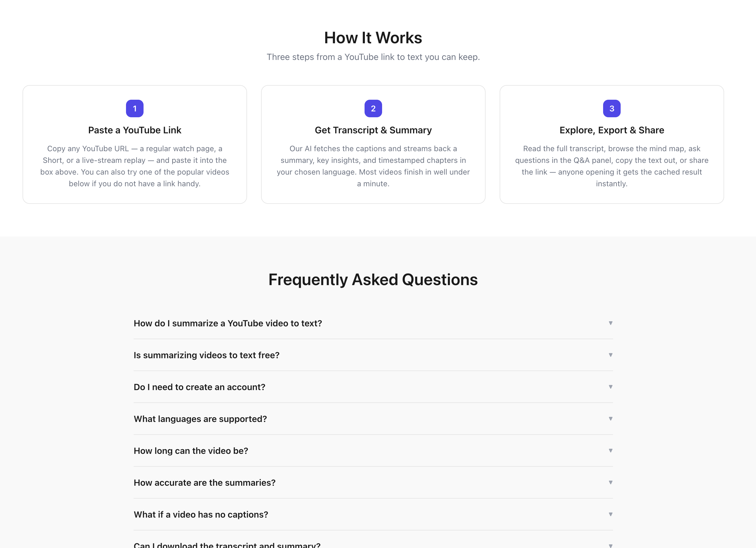
Task: Click the step 3 number badge
Action: [x=612, y=108]
